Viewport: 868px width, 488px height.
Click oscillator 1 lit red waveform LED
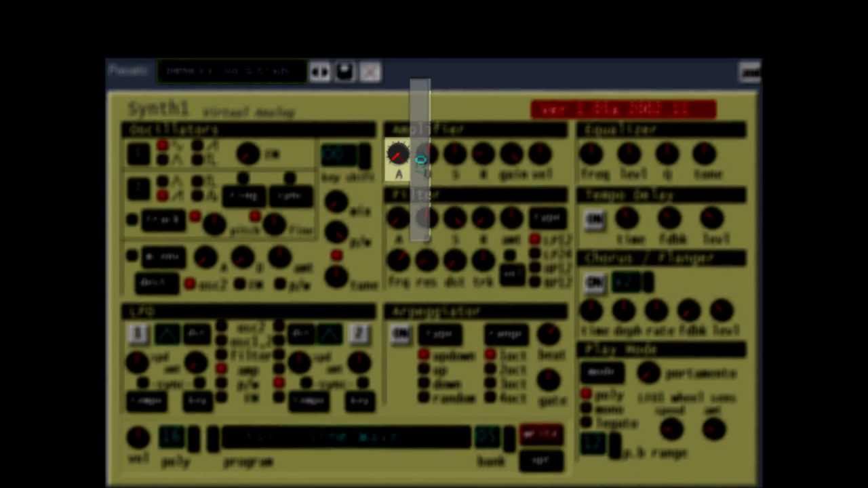[163, 146]
